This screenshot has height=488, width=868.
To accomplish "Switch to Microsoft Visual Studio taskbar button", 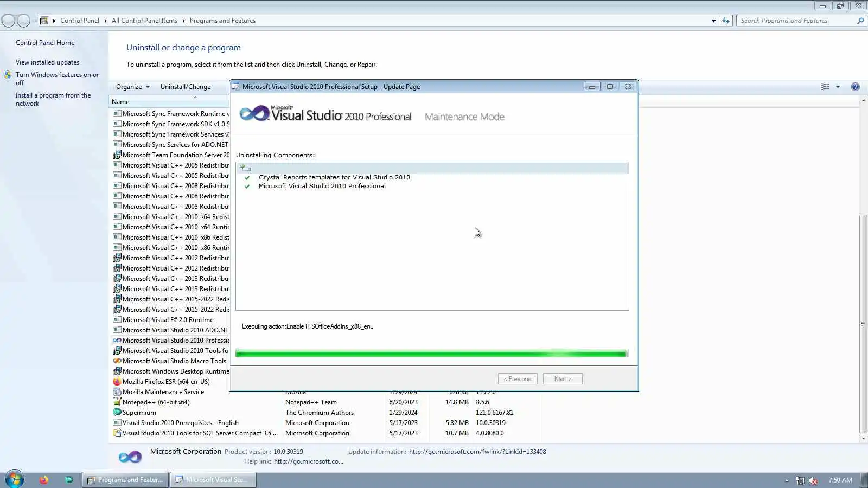I will coord(213,480).
